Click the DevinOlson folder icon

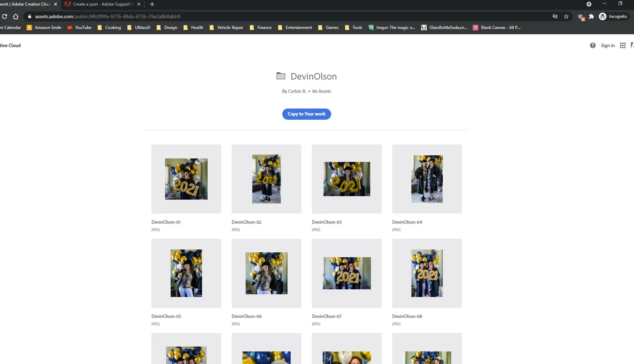pyautogui.click(x=281, y=76)
